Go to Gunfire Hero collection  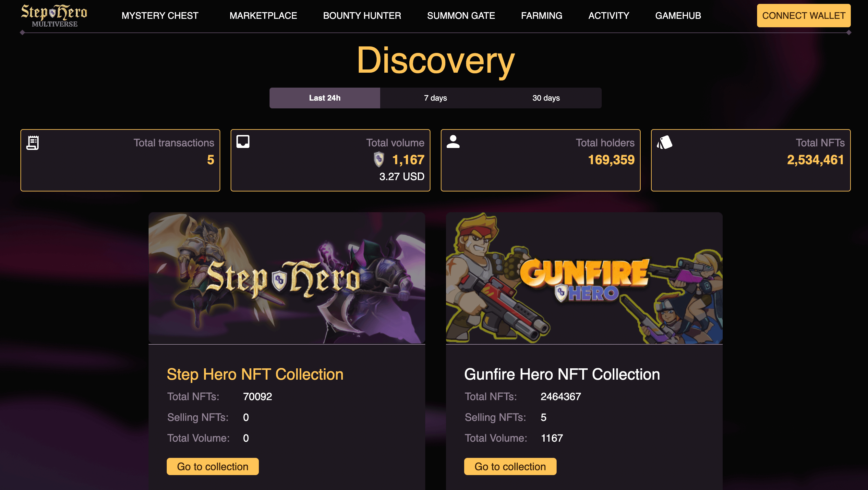pos(510,466)
